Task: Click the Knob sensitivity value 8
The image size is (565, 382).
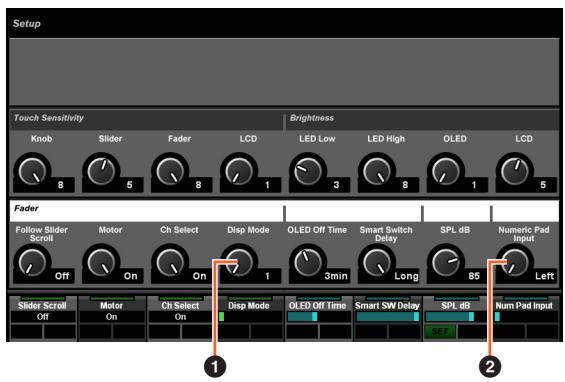Action: point(61,185)
